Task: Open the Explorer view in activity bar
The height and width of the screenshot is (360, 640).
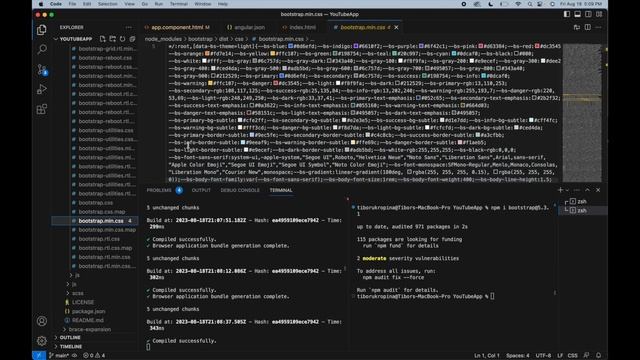Action: (x=42, y=30)
